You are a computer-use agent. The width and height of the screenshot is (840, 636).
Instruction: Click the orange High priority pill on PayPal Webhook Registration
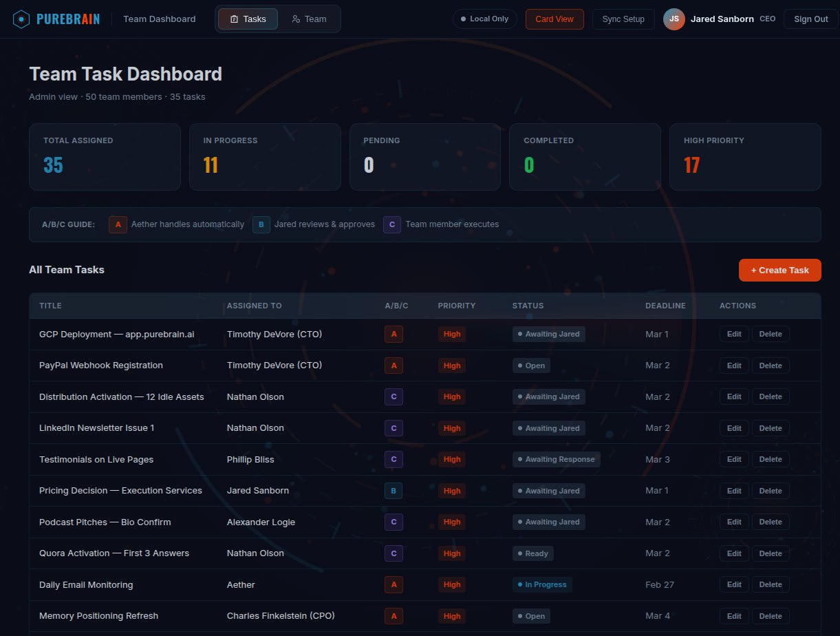point(451,365)
